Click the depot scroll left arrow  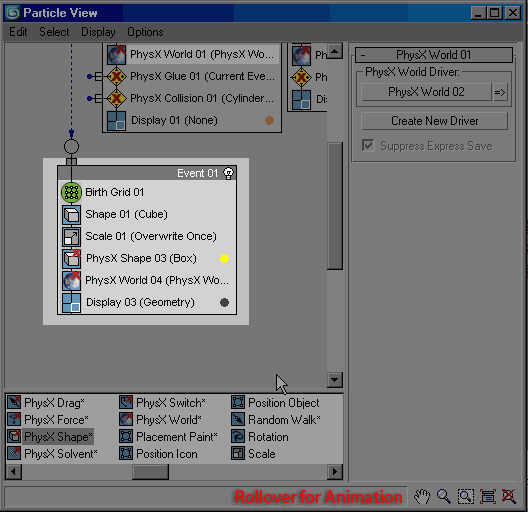[x=14, y=472]
